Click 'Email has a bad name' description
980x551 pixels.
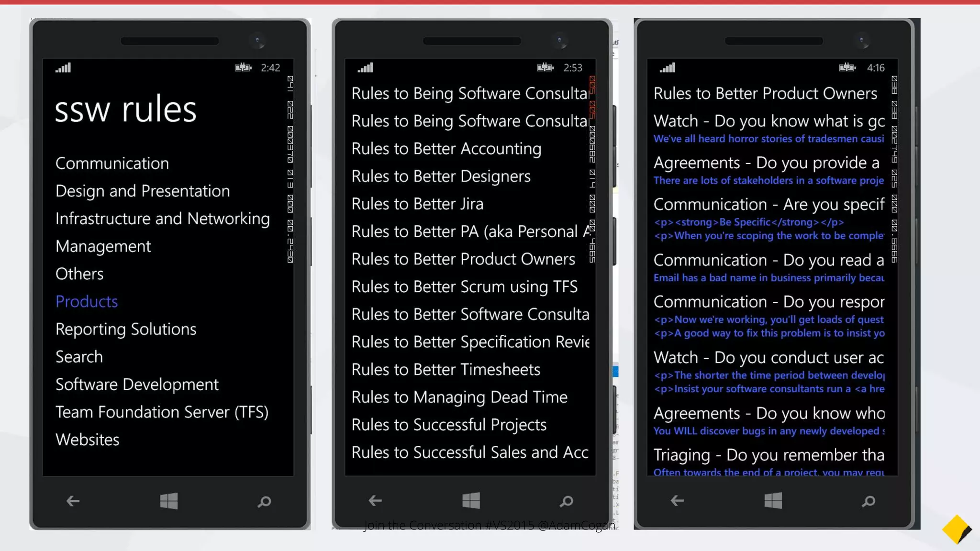coord(768,278)
